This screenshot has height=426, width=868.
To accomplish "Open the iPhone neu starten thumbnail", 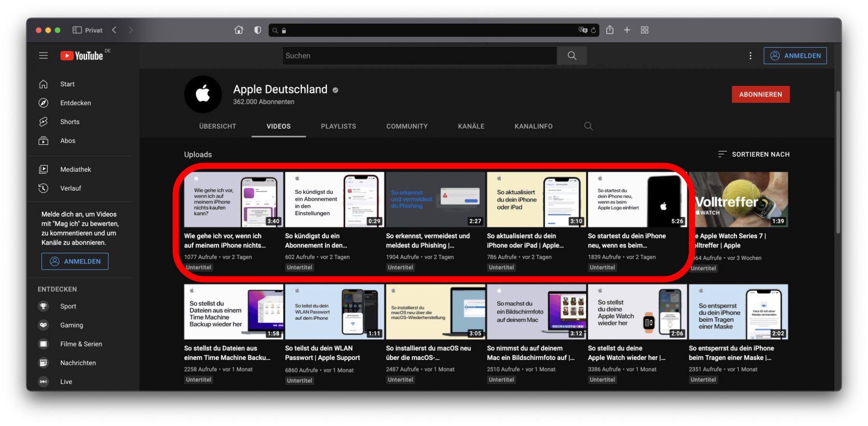I will [x=637, y=199].
